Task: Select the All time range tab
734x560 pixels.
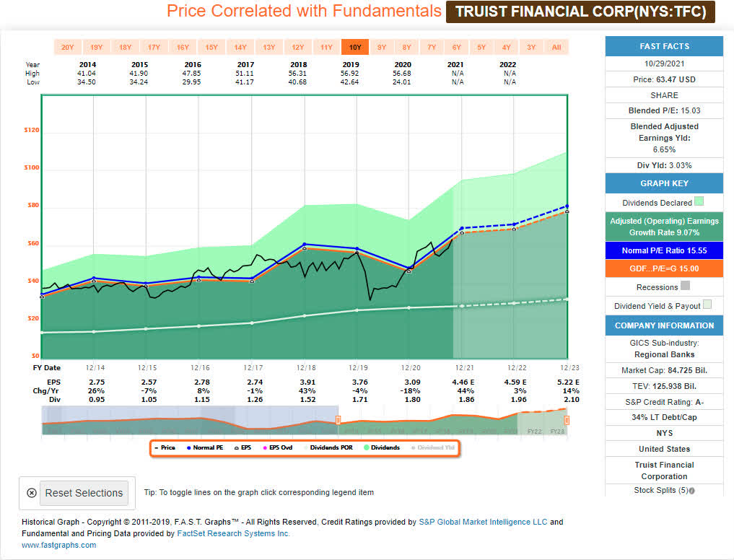Action: pos(556,48)
